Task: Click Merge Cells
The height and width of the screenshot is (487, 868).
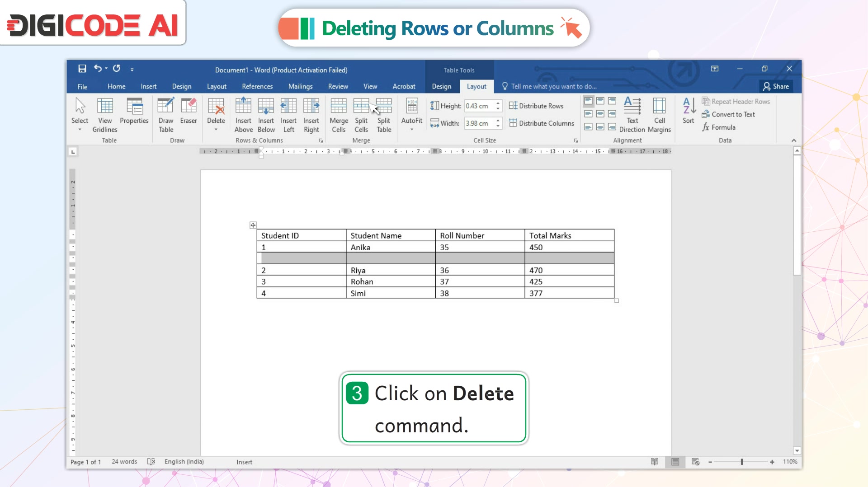Action: tap(339, 115)
